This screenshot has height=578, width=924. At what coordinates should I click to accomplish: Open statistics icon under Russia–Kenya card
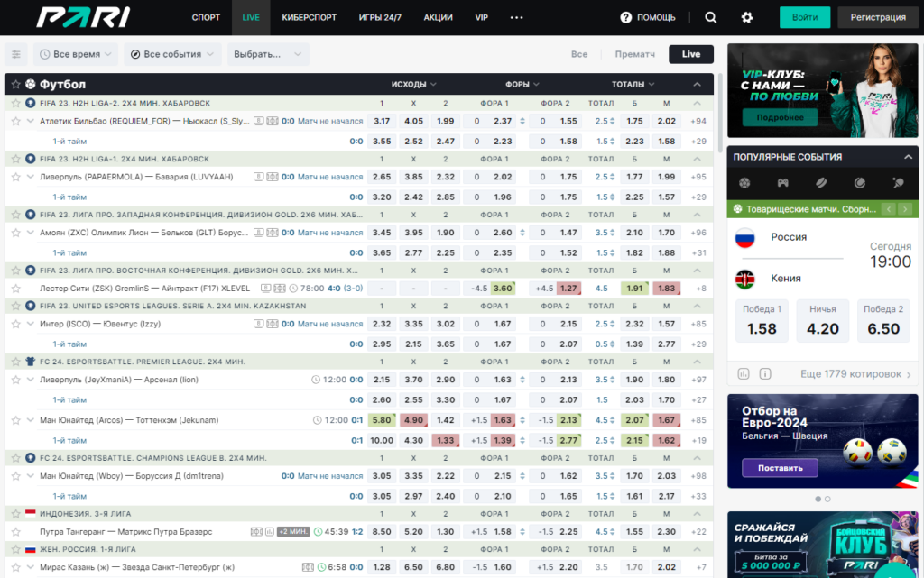(744, 373)
